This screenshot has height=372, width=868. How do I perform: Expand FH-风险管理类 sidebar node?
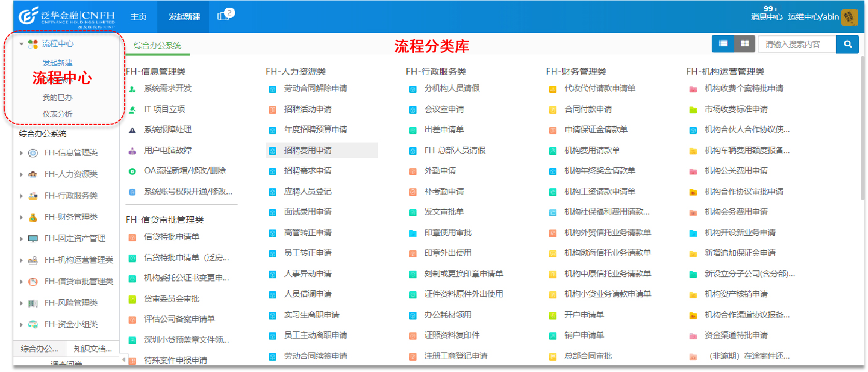click(21, 303)
